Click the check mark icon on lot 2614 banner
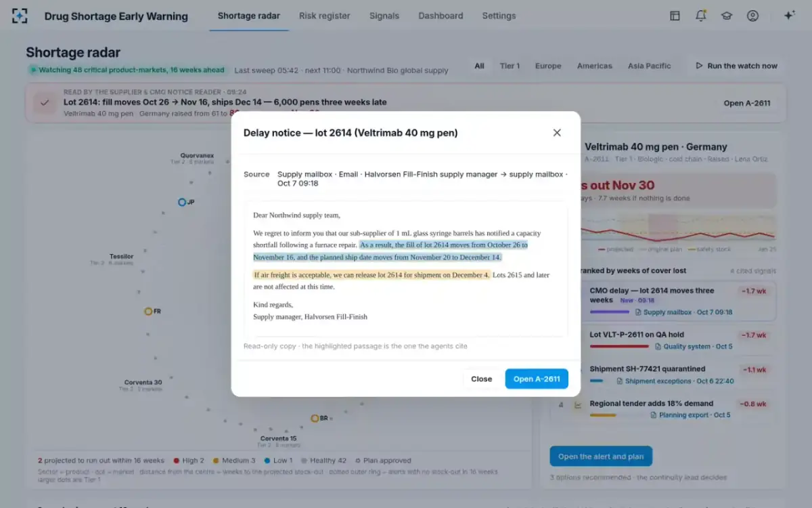The width and height of the screenshot is (812, 508). (x=45, y=103)
